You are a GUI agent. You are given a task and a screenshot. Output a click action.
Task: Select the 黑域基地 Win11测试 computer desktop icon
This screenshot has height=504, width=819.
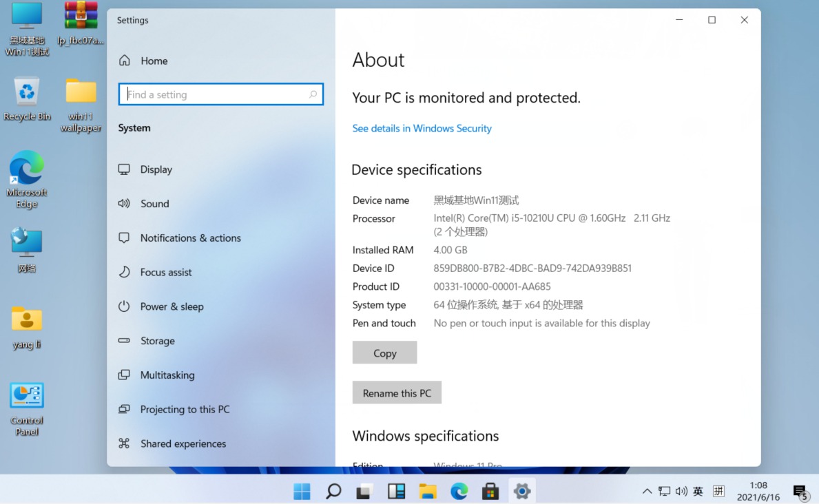pyautogui.click(x=27, y=29)
